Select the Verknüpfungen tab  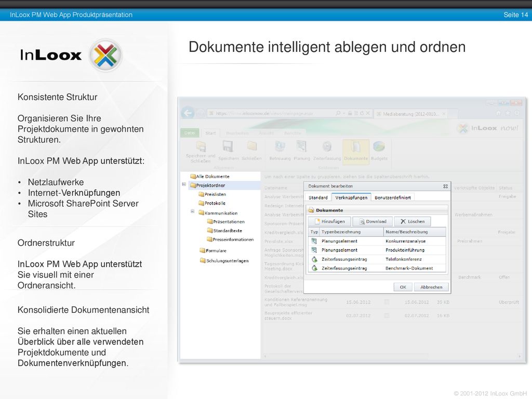[351, 197]
